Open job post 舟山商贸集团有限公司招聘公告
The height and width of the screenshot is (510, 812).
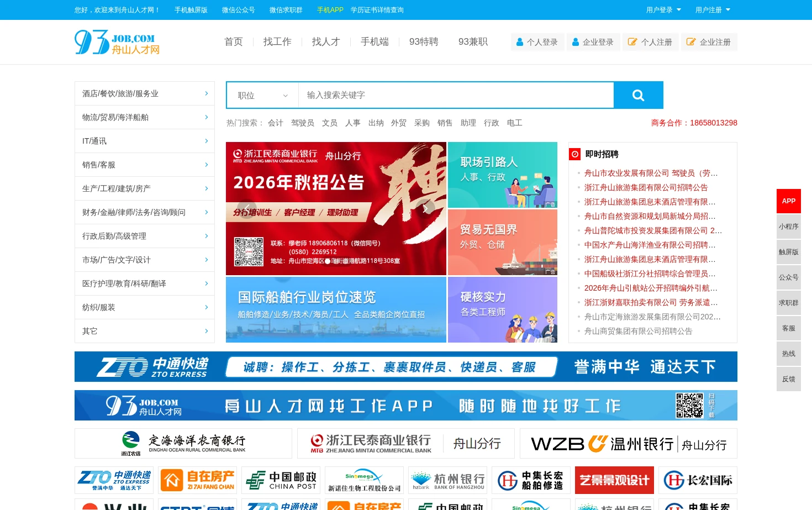pyautogui.click(x=639, y=331)
